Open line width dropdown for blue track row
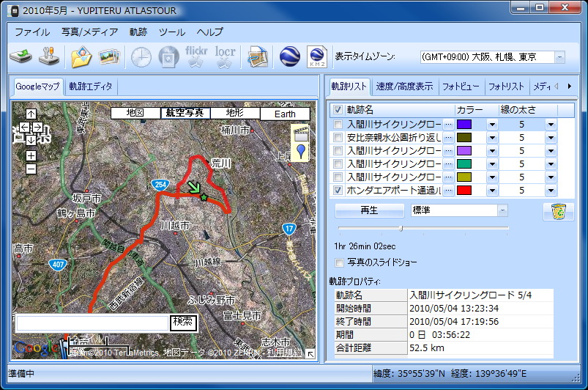 pos(551,124)
